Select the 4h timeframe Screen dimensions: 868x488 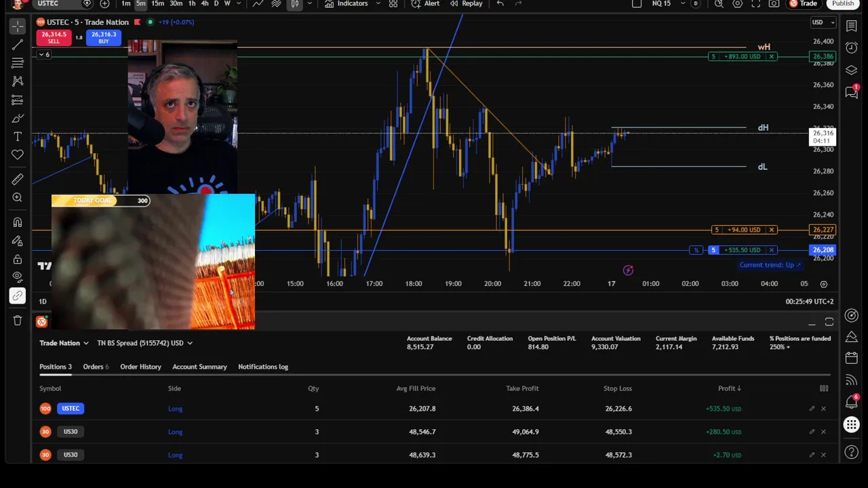click(x=204, y=3)
